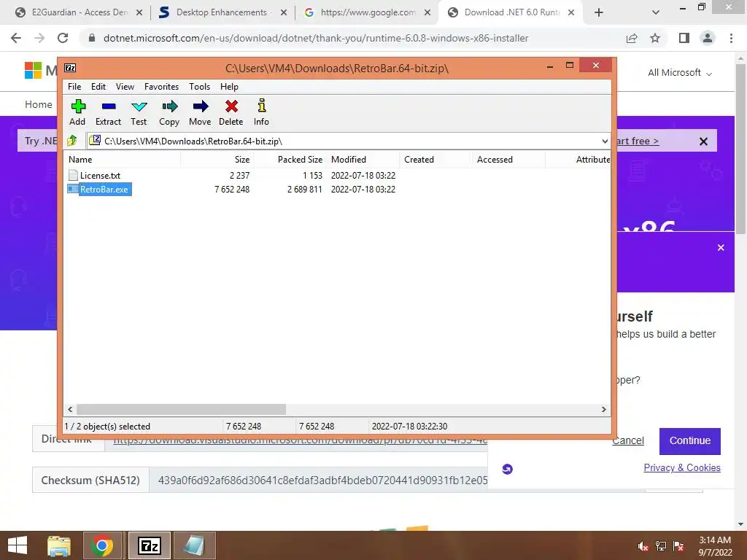Viewport: 747px width, 560px height.
Task: Click the 7-Zip horizontal scrollbar thumb
Action: [181, 410]
